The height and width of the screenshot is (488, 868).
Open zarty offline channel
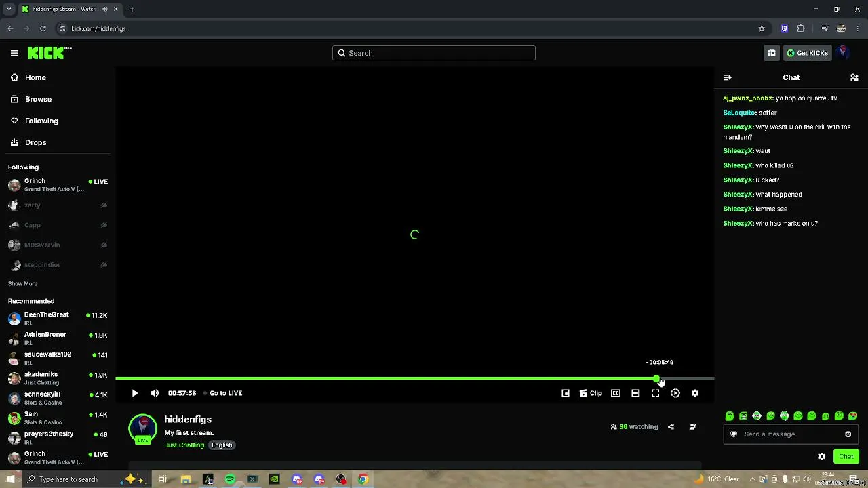(x=57, y=205)
